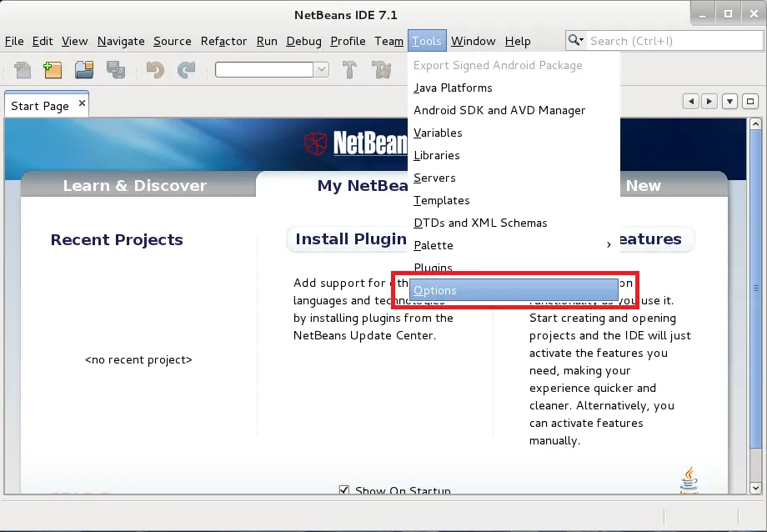Image resolution: width=767 pixels, height=532 pixels.
Task: Select Java Platforms from the Tools menu
Action: tap(514, 88)
